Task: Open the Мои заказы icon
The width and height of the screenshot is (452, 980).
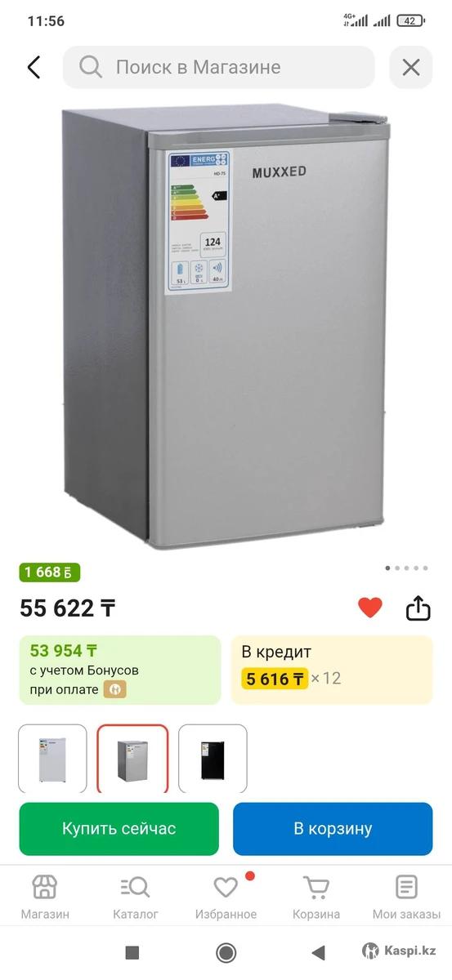Action: [406, 887]
